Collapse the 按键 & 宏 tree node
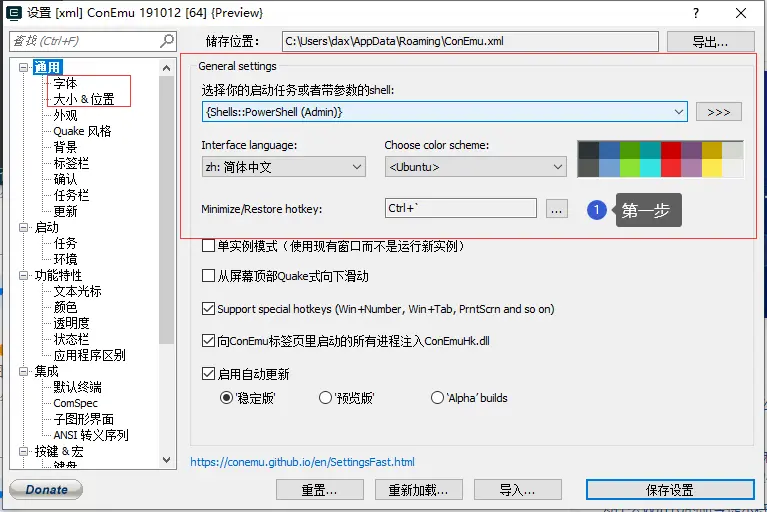The height and width of the screenshot is (512, 767). coord(23,451)
